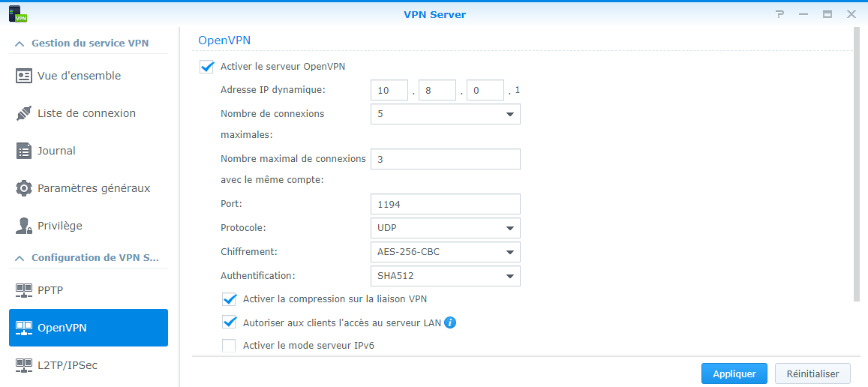The width and height of the screenshot is (868, 387).
Task: Open help with the question mark icon
Action: (x=780, y=14)
